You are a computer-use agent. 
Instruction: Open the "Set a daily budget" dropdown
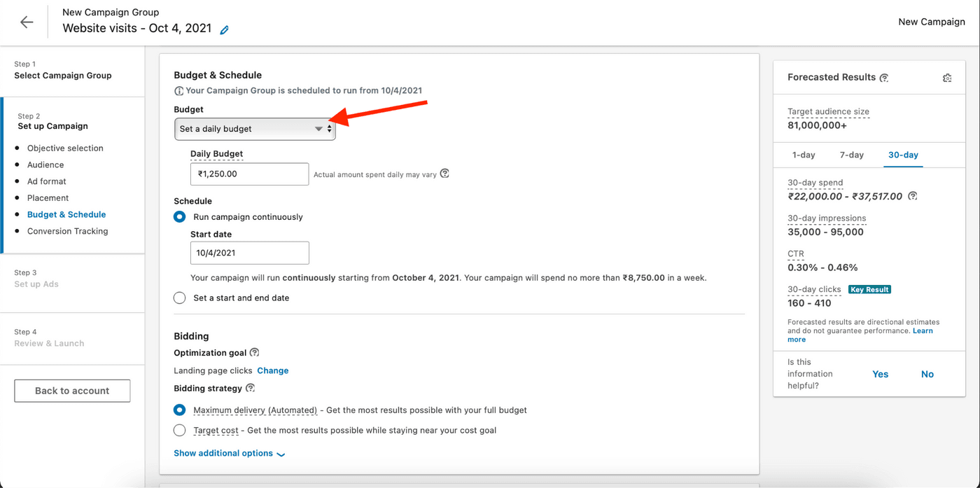coord(255,129)
